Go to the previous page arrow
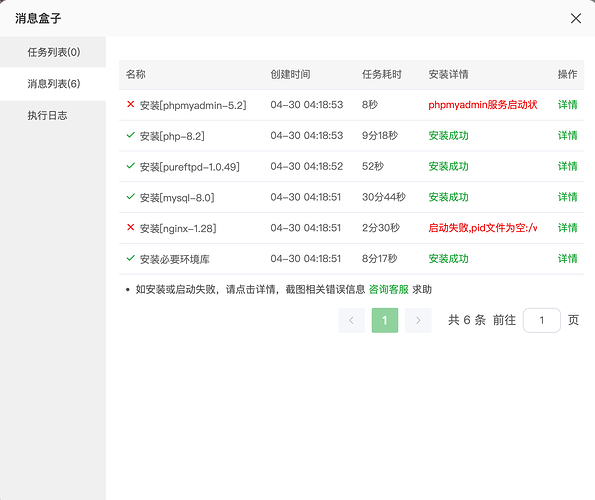The image size is (595, 500). [x=351, y=320]
